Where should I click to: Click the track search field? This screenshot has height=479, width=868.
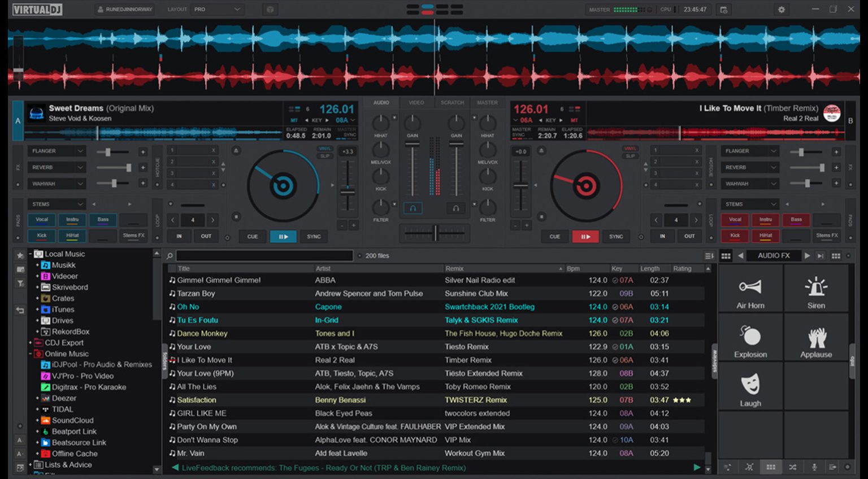point(264,255)
